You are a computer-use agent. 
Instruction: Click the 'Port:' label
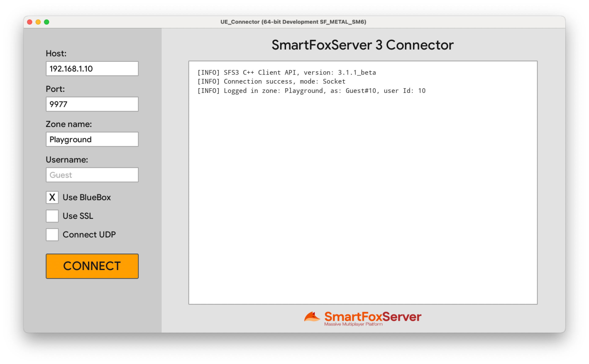click(x=55, y=89)
